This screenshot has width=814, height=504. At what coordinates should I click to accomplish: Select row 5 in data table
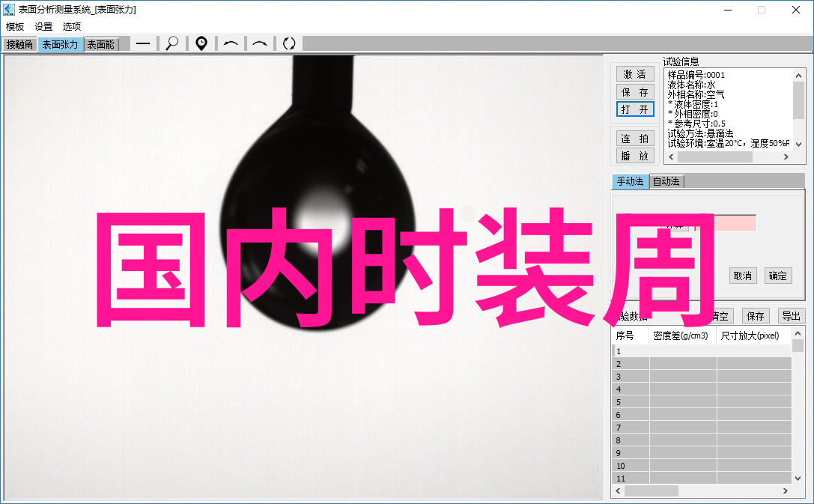coord(702,402)
